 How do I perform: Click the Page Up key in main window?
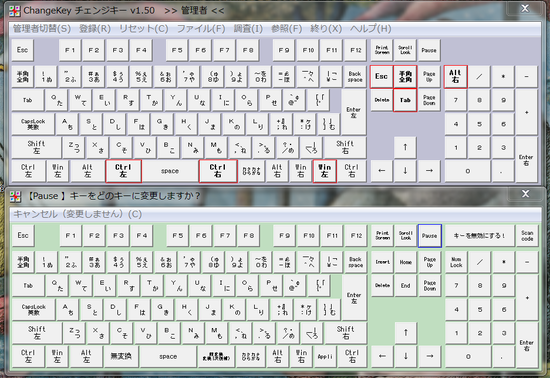(429, 76)
